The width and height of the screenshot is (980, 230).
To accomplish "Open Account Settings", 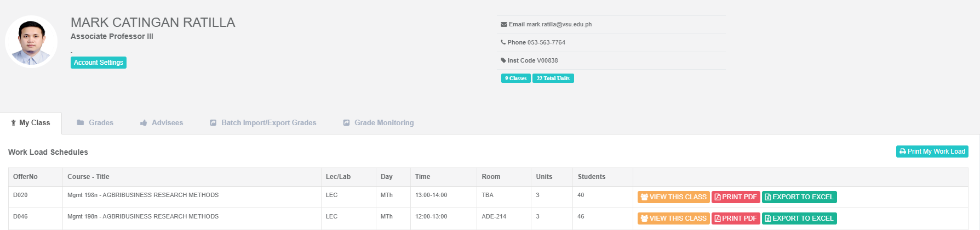I will click(99, 63).
